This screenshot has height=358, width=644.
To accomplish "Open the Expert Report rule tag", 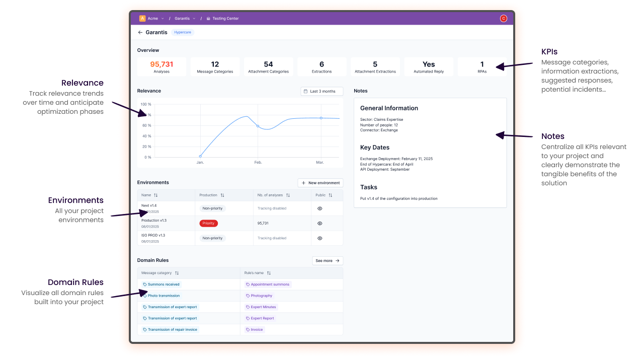I will tap(260, 318).
